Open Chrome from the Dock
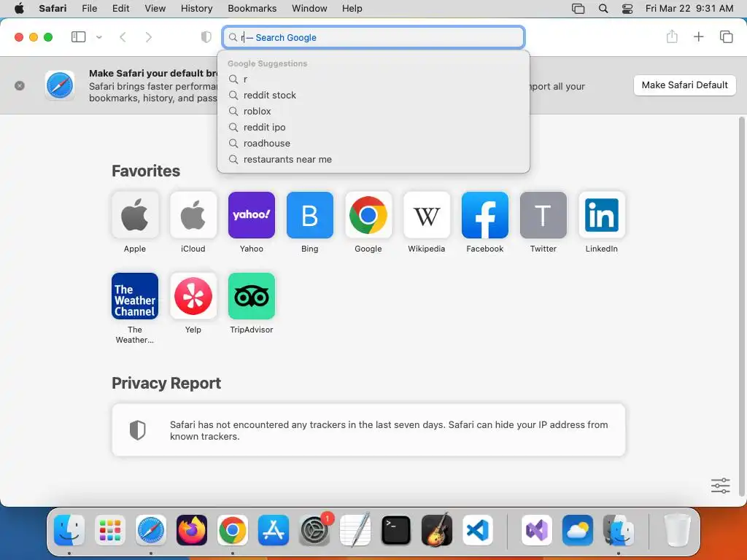 (233, 530)
